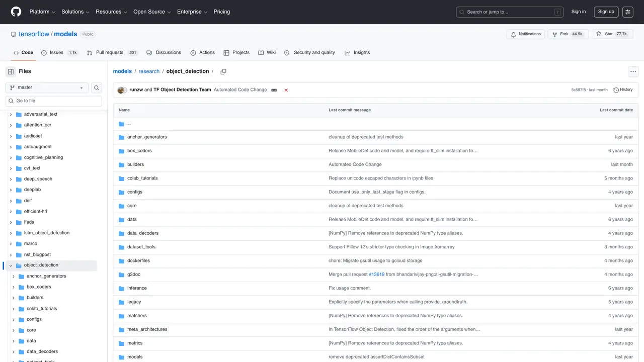The width and height of the screenshot is (644, 362).
Task: Switch to the Pull requests tab
Action: [x=112, y=53]
